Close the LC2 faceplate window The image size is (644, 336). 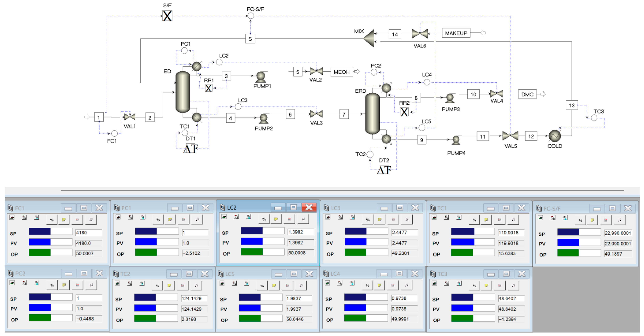pyautogui.click(x=309, y=207)
